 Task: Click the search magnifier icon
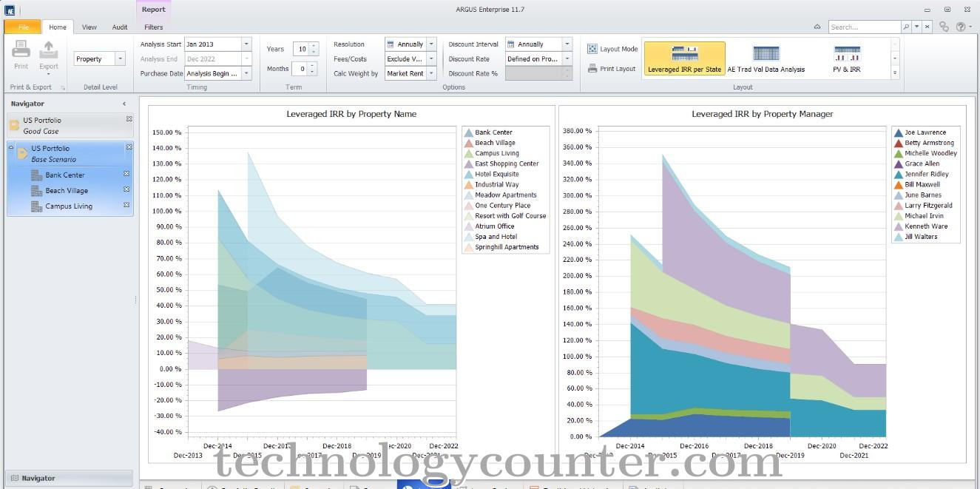point(906,27)
